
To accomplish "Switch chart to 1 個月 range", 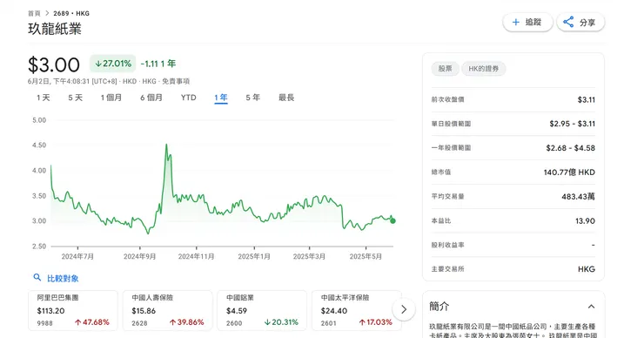I will (111, 98).
